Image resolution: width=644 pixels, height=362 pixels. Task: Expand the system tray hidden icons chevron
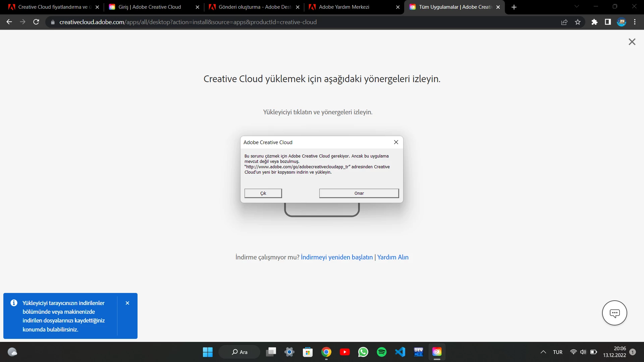click(543, 352)
